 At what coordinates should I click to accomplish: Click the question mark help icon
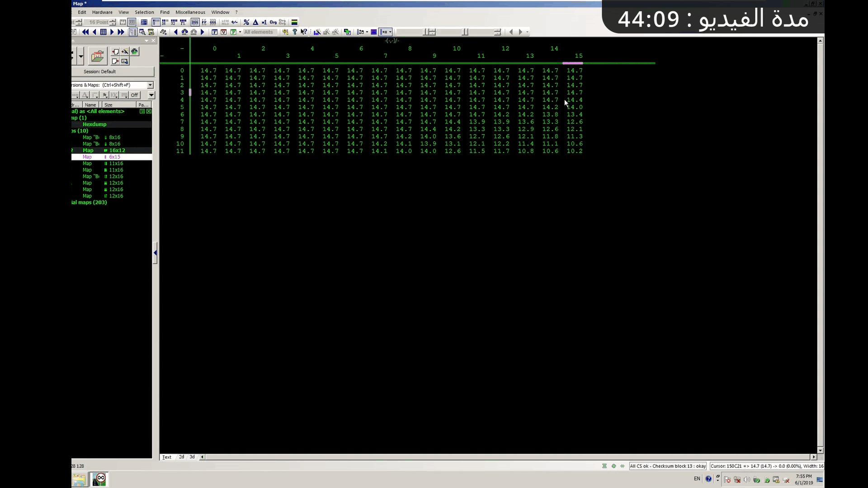(295, 32)
